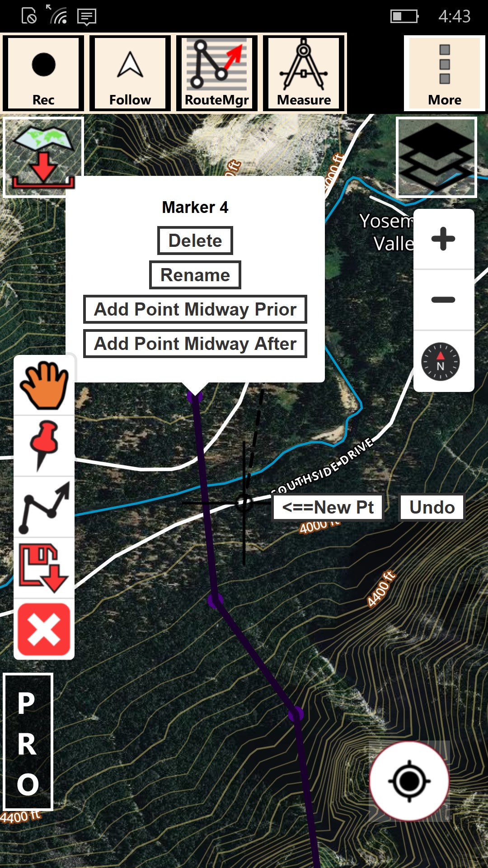This screenshot has height=868, width=488.
Task: Center map on current GPS location
Action: (409, 781)
